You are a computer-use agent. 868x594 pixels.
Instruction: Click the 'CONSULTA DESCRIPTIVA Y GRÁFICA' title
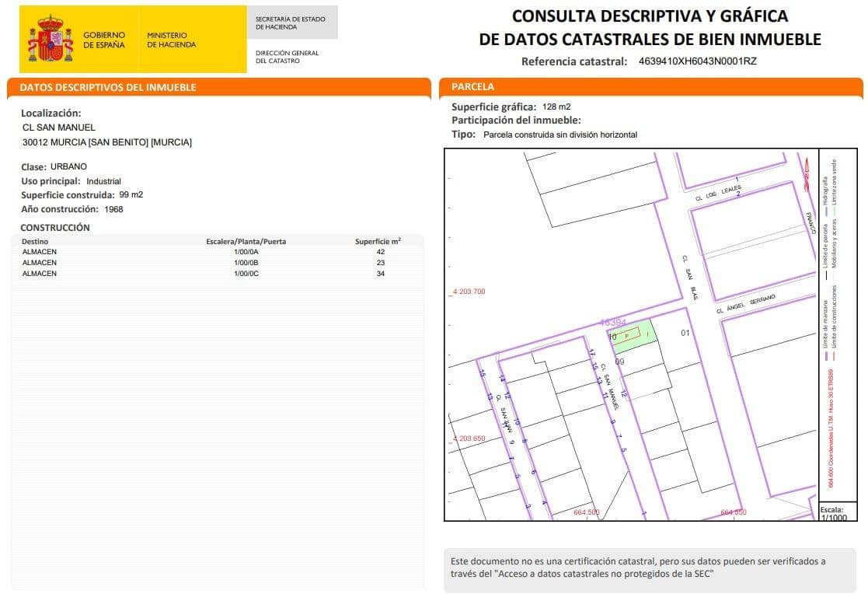[x=650, y=16]
